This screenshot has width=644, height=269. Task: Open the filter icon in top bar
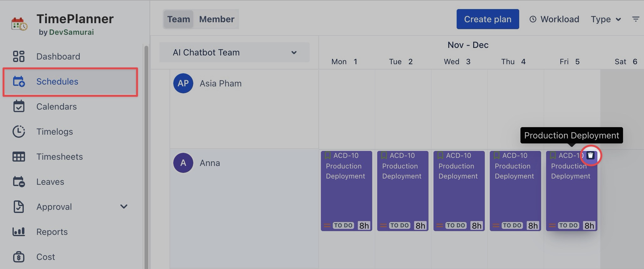point(636,19)
